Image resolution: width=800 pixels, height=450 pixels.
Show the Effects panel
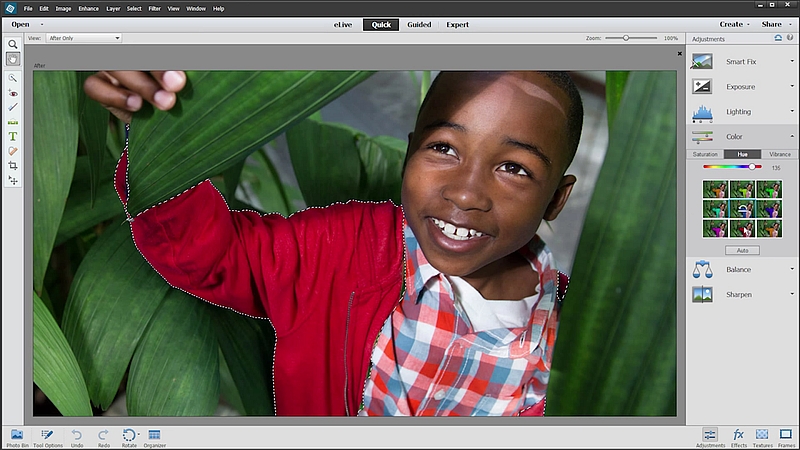click(x=739, y=436)
